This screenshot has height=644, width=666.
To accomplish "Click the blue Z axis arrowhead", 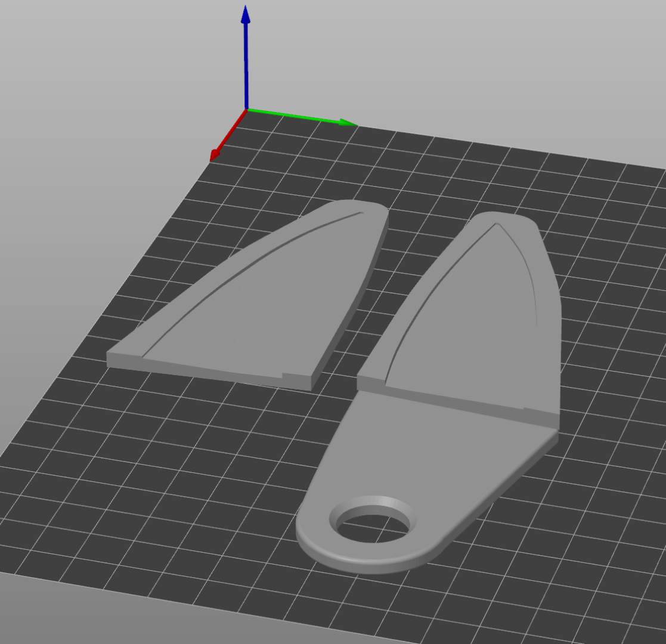I will (x=245, y=14).
